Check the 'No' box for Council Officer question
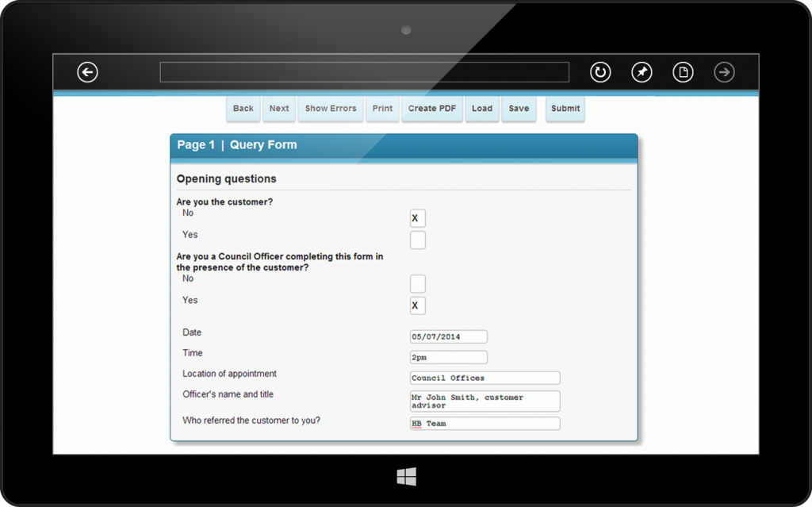812x507 pixels. tap(417, 283)
